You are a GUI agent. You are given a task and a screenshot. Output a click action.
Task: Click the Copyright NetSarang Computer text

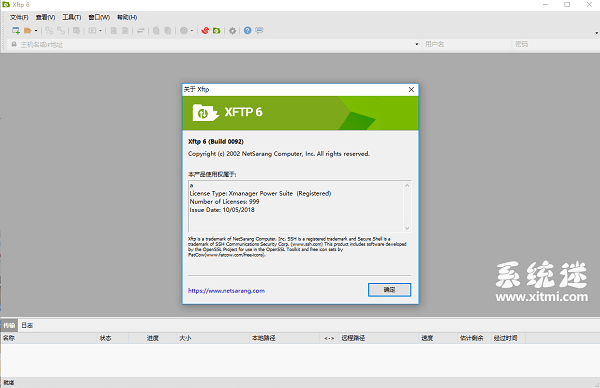click(279, 154)
